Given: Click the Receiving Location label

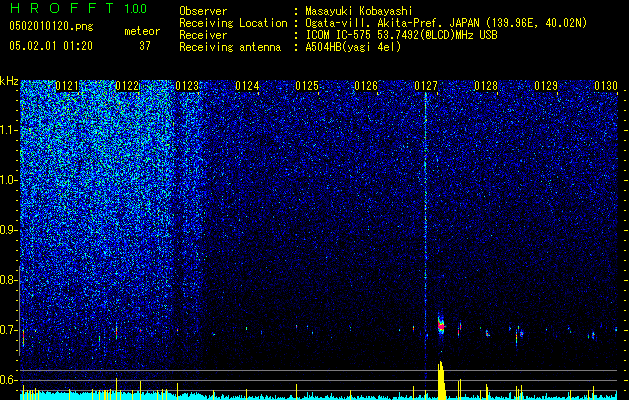Looking at the screenshot, I should [x=233, y=23].
